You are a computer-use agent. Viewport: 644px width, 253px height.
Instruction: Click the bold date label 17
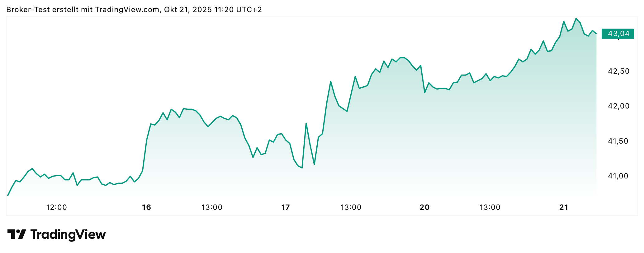pos(286,207)
